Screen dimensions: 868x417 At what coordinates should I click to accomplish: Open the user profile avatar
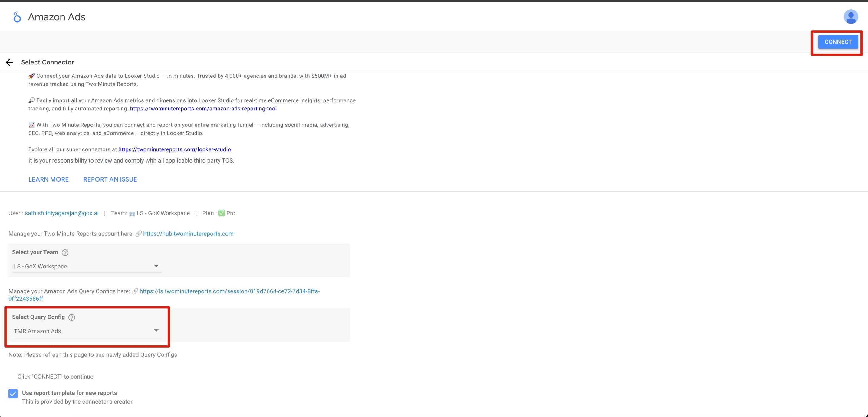851,16
